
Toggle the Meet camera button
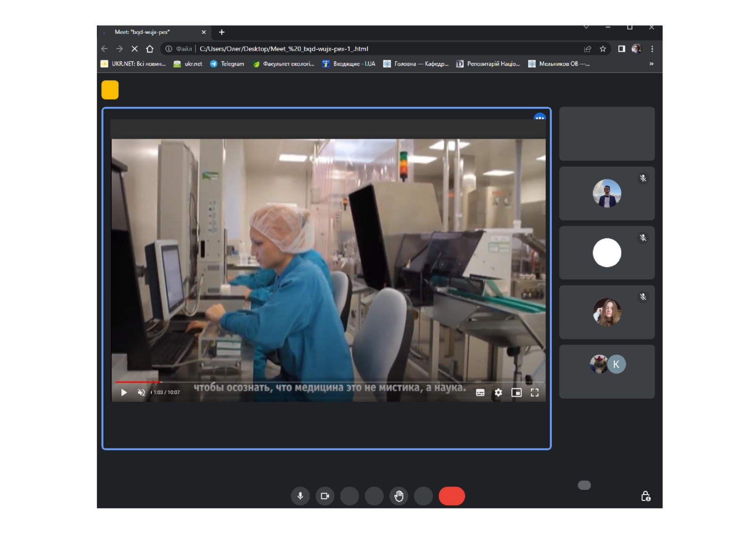click(325, 496)
